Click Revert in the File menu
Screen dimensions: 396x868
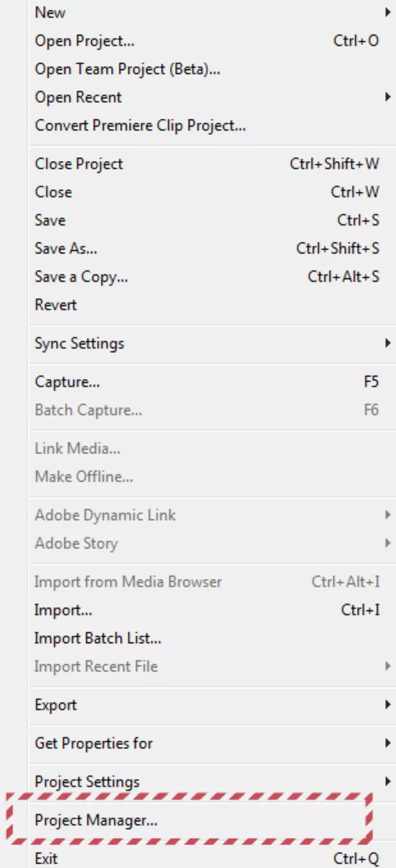coord(56,305)
